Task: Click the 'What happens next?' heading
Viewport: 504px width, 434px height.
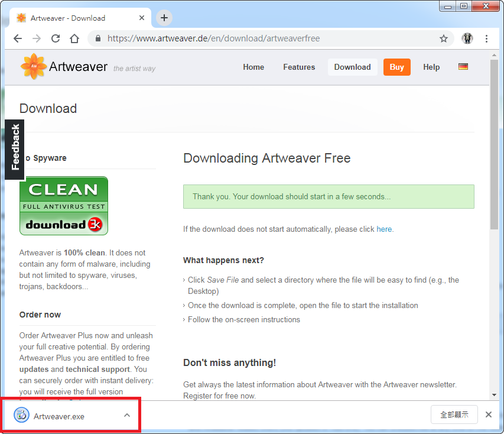Action: 223,260
